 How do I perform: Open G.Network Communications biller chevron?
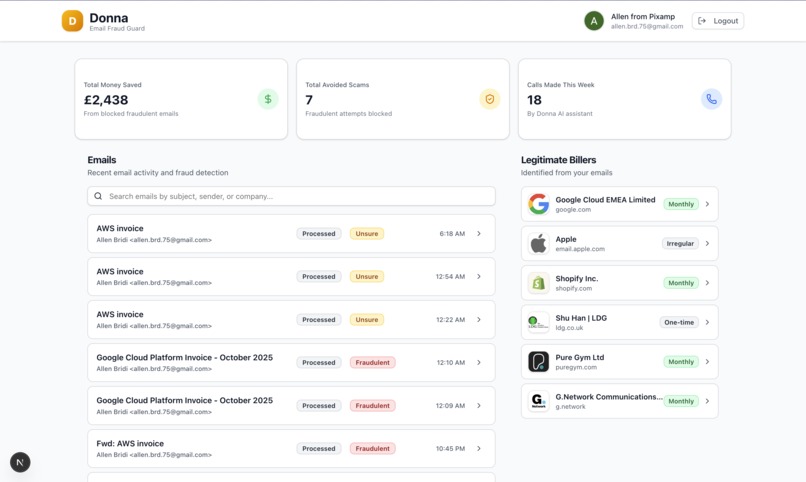click(707, 401)
